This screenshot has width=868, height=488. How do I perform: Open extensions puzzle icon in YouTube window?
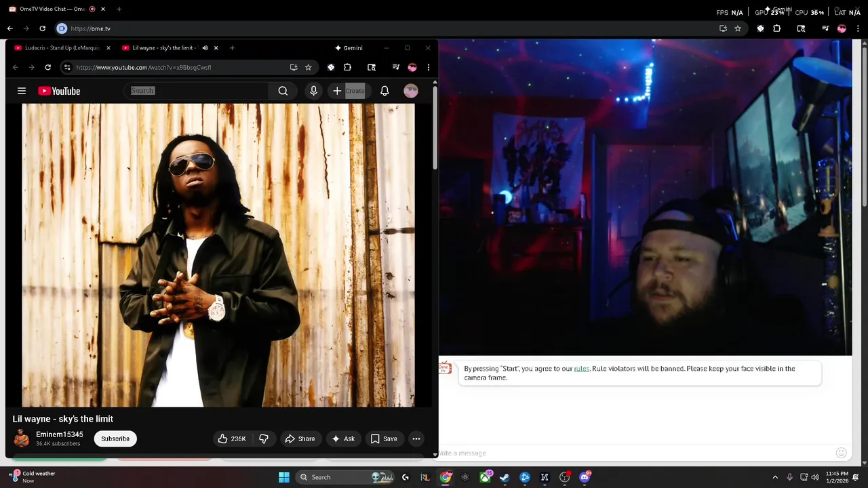(347, 67)
